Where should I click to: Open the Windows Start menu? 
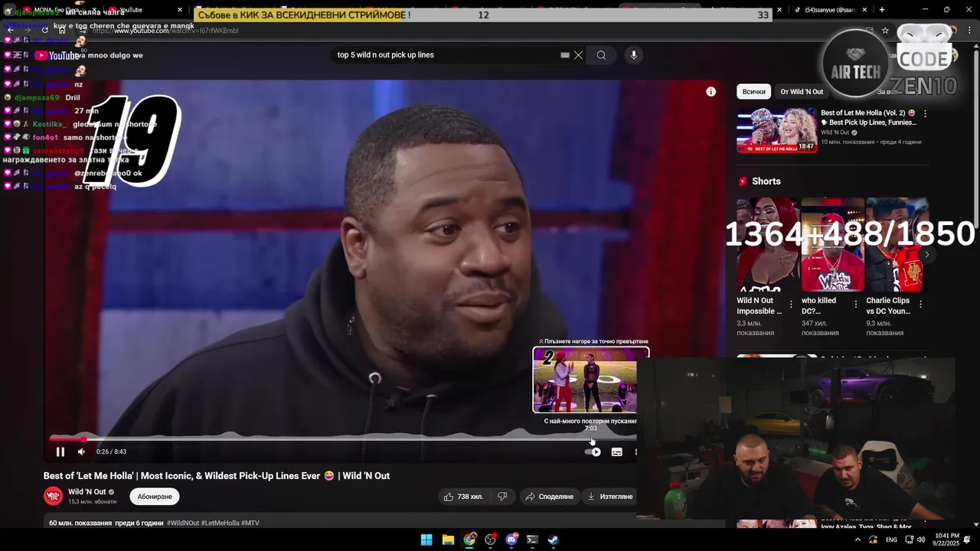click(426, 540)
